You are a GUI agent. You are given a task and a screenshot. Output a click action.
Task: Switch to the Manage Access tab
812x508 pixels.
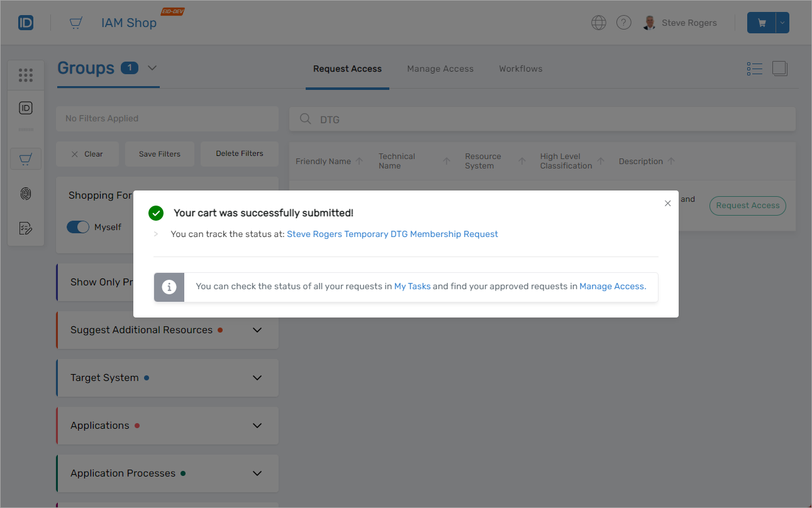(x=440, y=69)
